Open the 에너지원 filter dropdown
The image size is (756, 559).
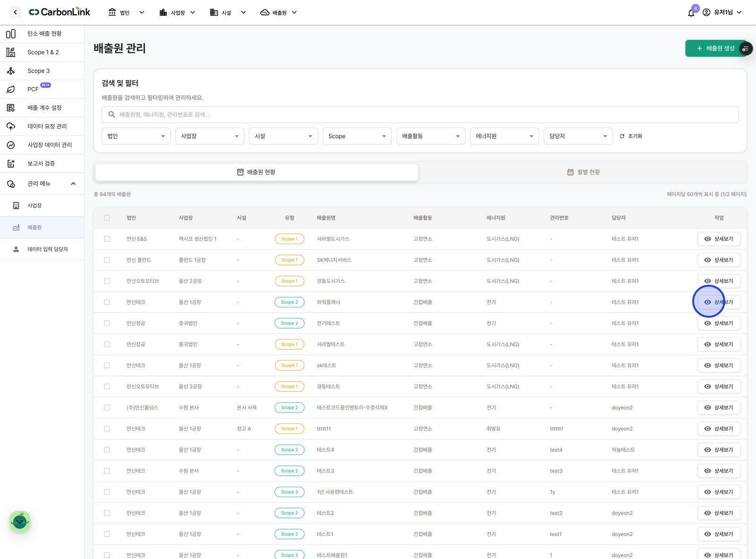coord(505,136)
